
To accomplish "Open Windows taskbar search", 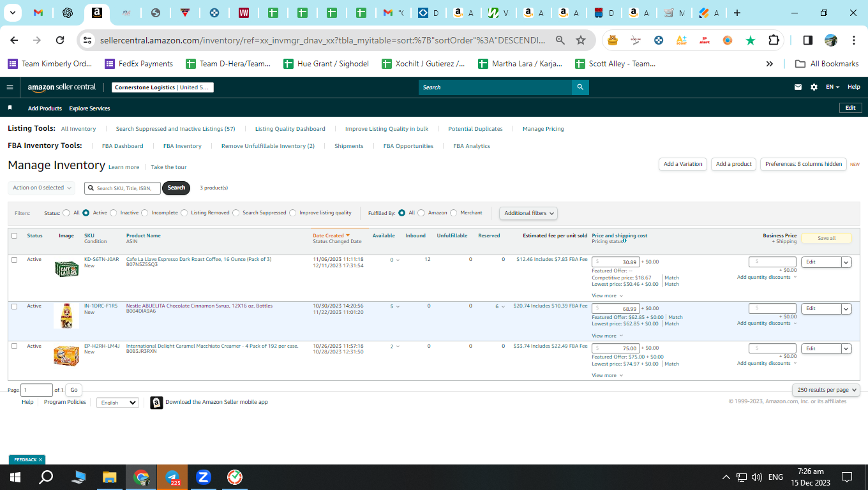I will 46,477.
